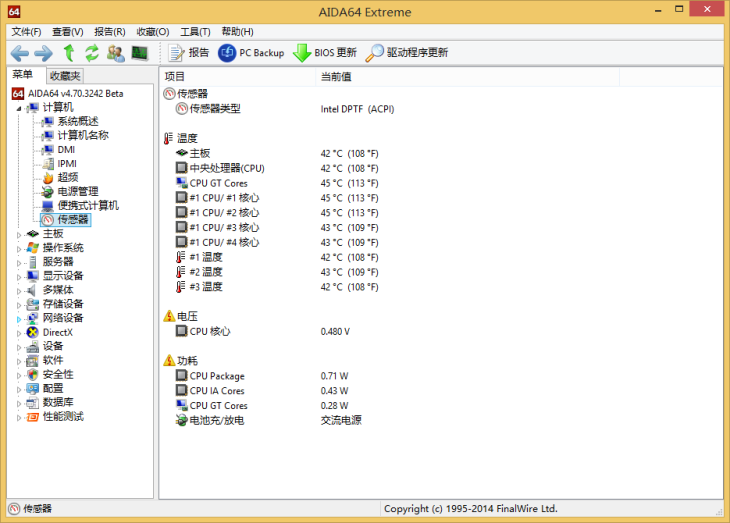Click the 报告 report button
The width and height of the screenshot is (730, 523).
[189, 53]
